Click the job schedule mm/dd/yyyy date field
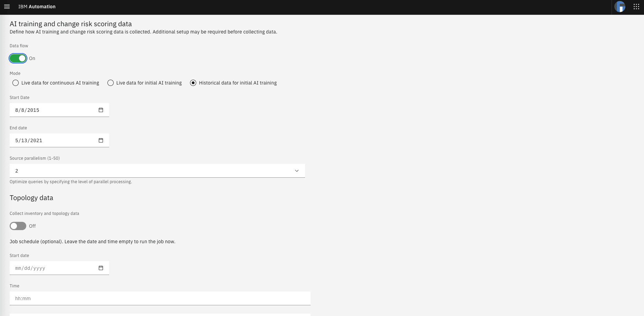Screen dimensions: 644x316 pos(52,268)
